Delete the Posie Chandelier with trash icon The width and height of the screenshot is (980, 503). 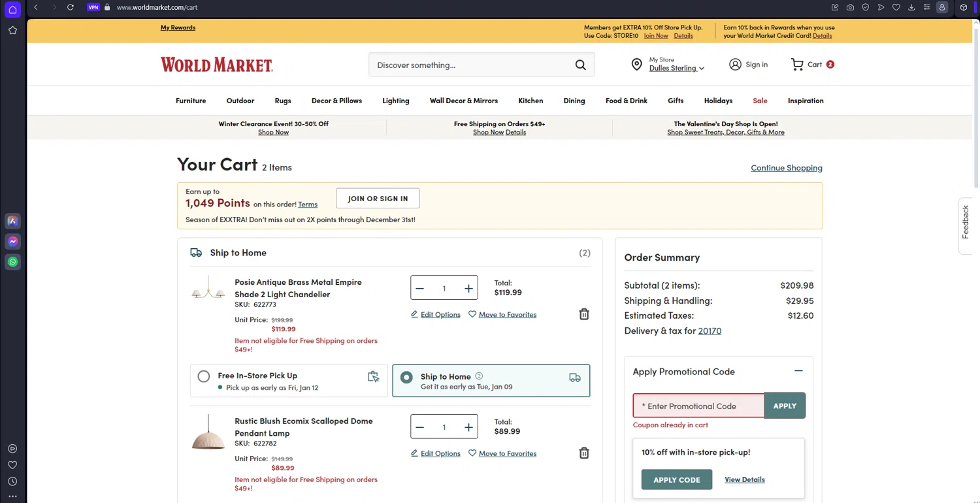[584, 314]
